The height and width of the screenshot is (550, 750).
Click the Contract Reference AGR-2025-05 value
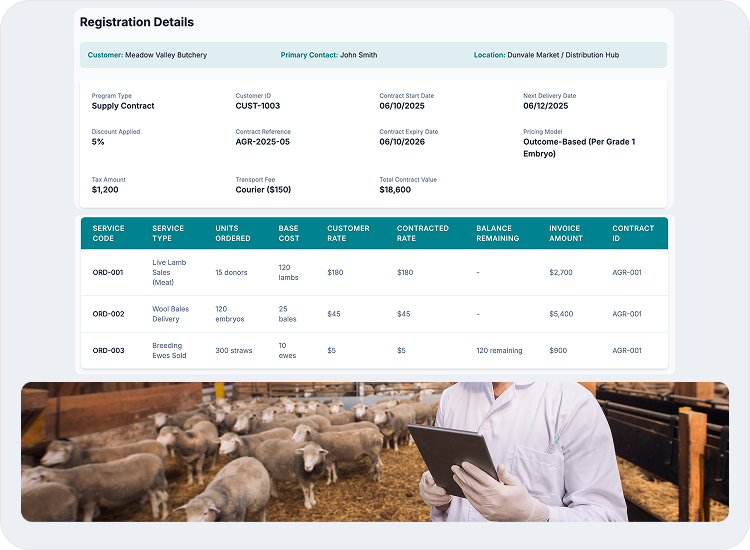click(x=262, y=142)
